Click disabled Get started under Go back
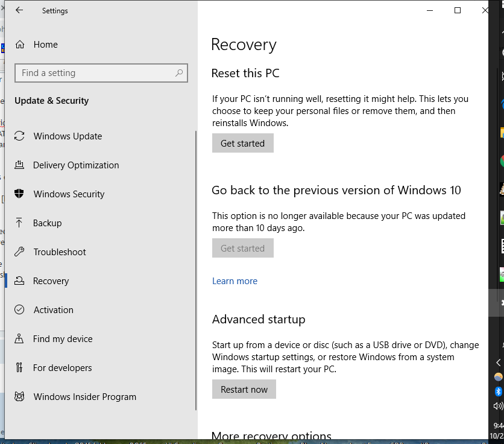Viewport: 504px width, 444px height. tap(243, 248)
